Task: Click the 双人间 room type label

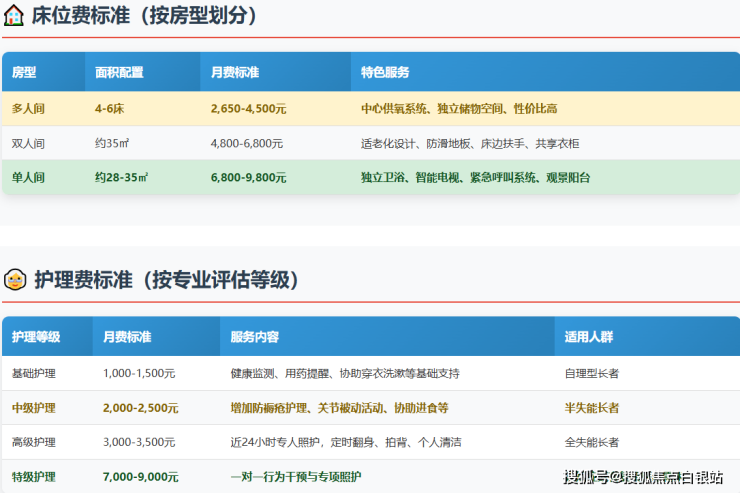Action: pos(28,143)
